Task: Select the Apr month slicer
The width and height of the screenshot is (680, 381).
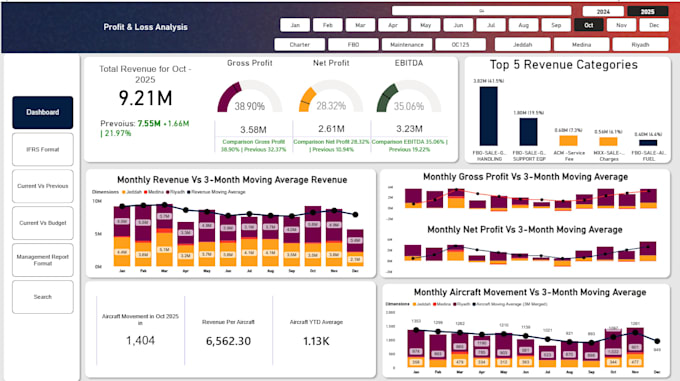Action: [393, 25]
